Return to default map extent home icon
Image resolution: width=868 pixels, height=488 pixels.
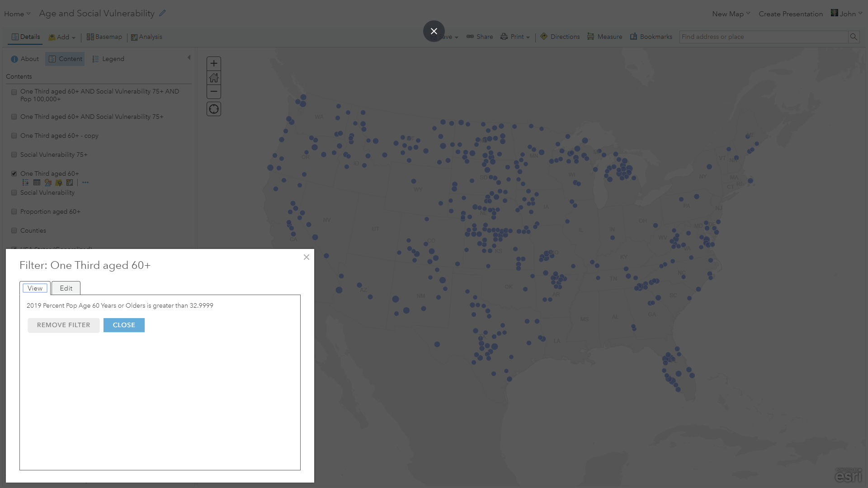point(214,78)
